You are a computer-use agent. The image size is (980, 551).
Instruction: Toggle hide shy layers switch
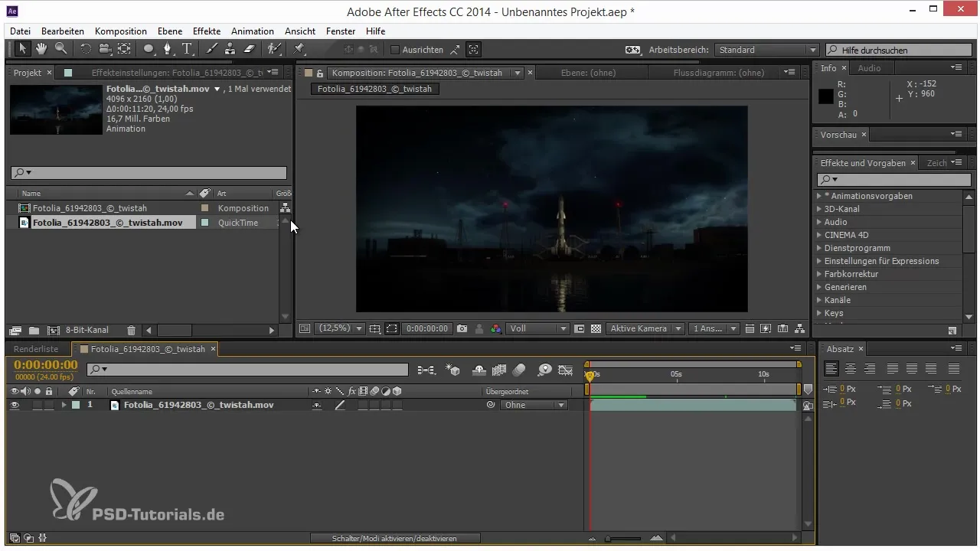click(479, 370)
